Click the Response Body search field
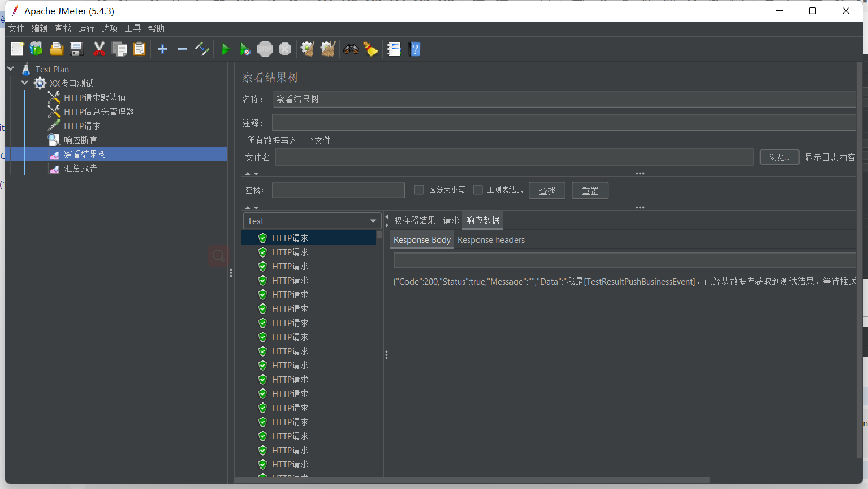Viewport: 868px width, 489px height. pos(625,260)
